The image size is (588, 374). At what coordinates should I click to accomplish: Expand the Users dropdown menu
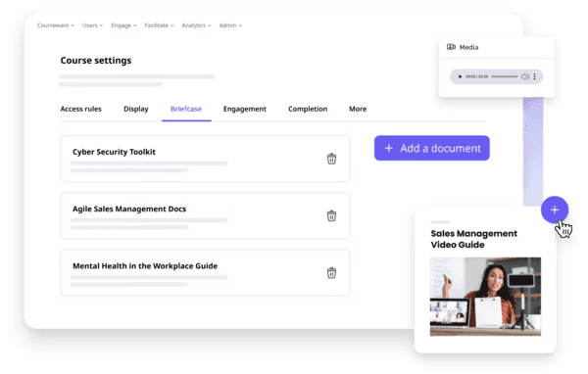(92, 25)
